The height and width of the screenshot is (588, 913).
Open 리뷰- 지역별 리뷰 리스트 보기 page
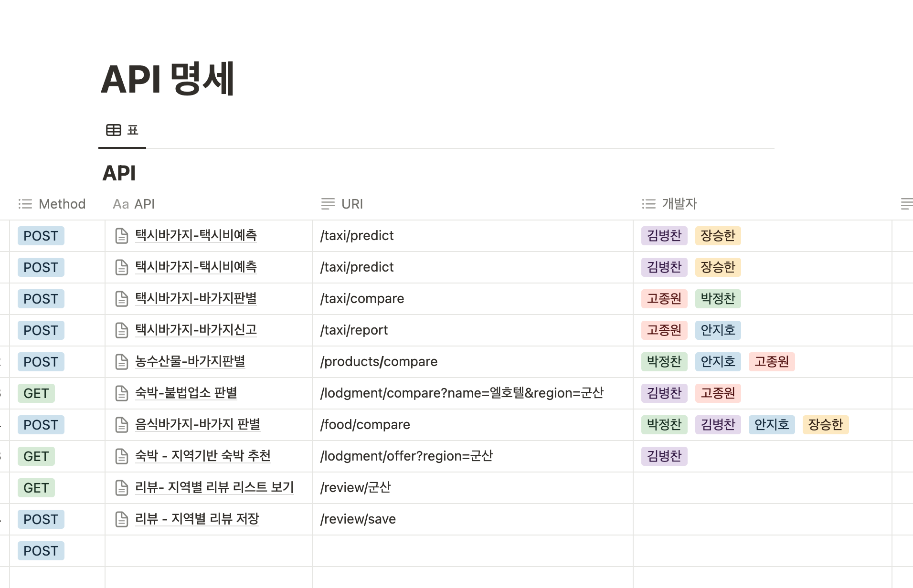(214, 487)
